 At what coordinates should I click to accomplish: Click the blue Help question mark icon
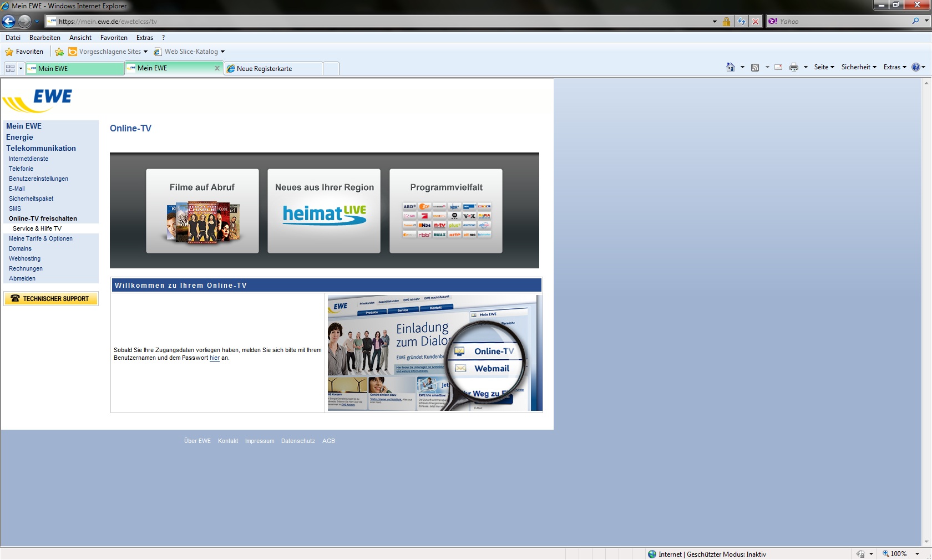coord(916,67)
